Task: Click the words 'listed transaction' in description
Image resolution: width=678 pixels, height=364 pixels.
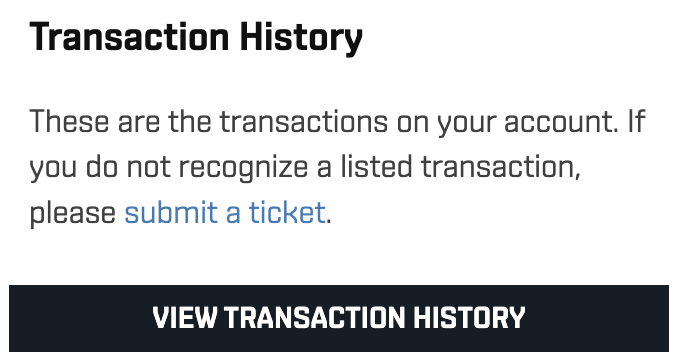Action: (458, 166)
